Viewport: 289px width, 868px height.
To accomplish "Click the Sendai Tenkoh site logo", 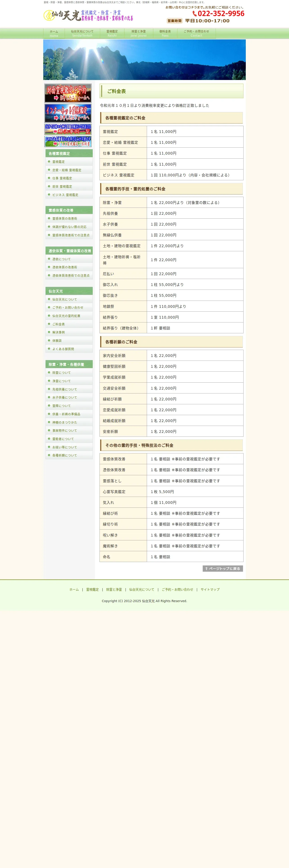I will click(x=88, y=15).
